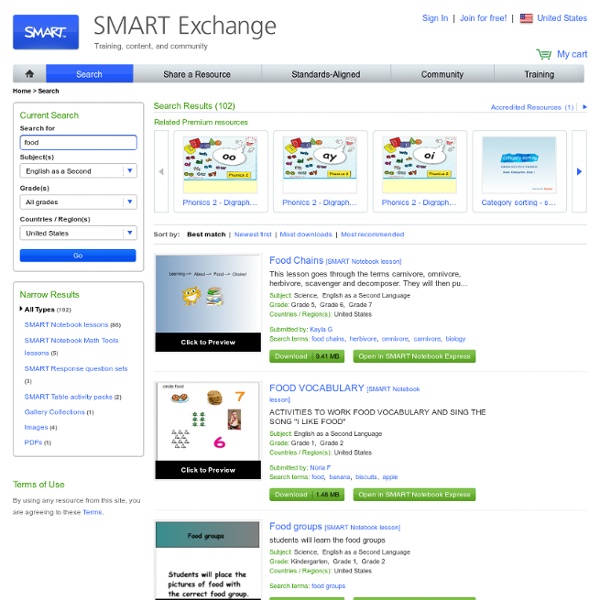
Task: Select the Search tab
Action: click(90, 73)
